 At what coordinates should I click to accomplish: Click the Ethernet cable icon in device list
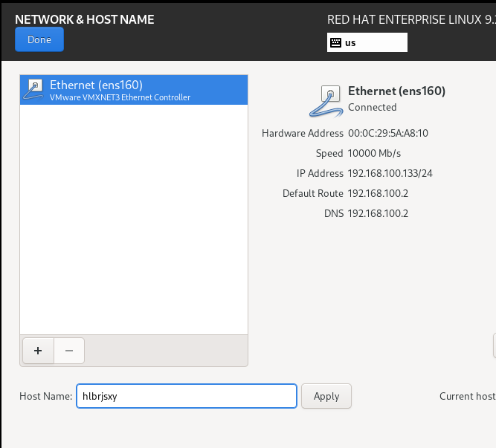(35, 90)
